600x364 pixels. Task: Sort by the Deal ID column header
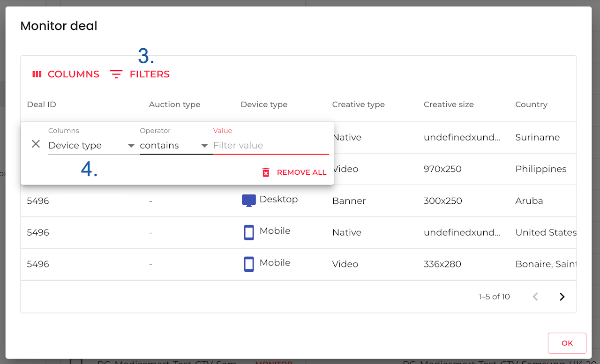[x=42, y=104]
